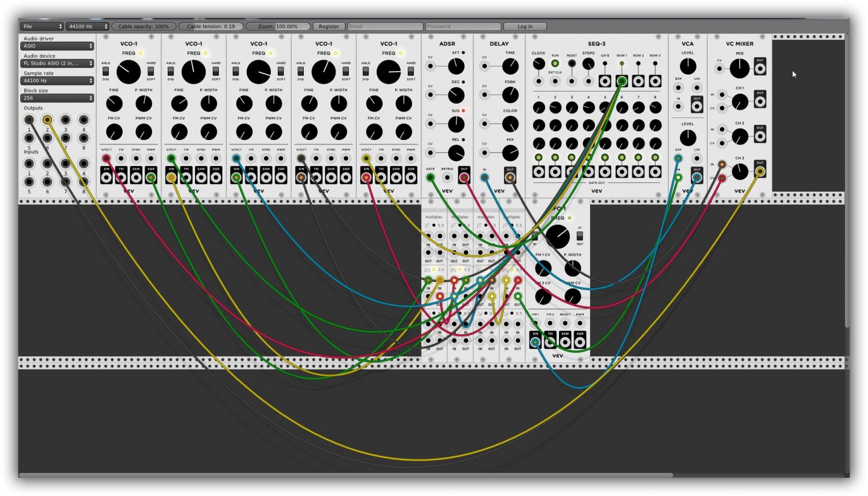Image resolution: width=868 pixels, height=496 pixels.
Task: Click the Cable tension slider
Action: (211, 27)
